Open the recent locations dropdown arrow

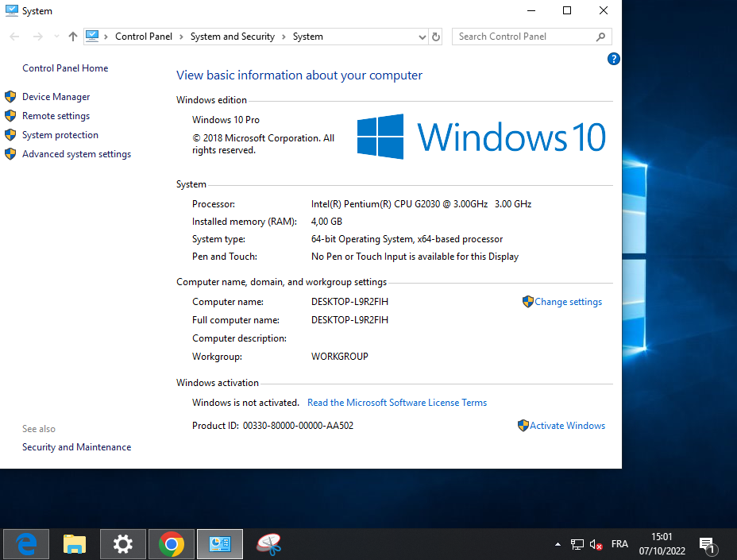(56, 37)
